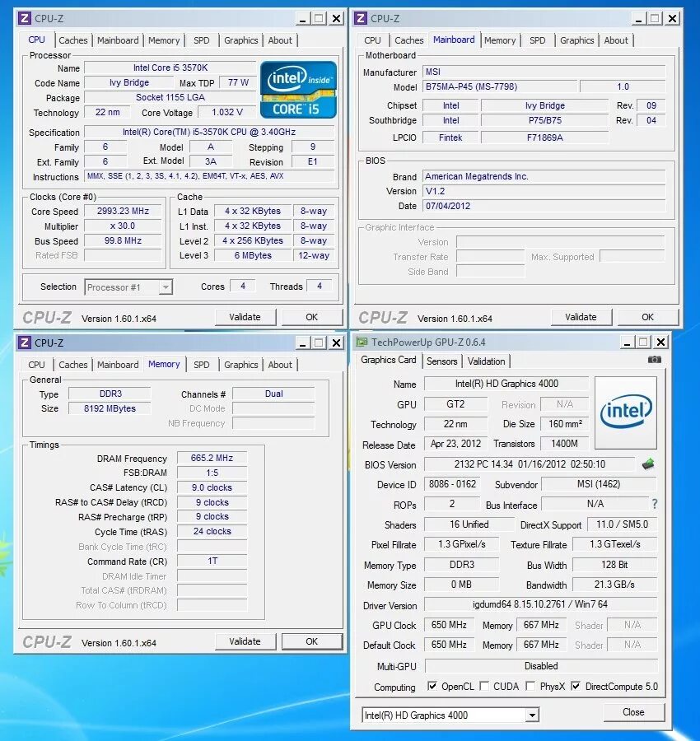Image resolution: width=700 pixels, height=741 pixels.
Task: Click Validate in Mainboard window
Action: click(x=581, y=317)
